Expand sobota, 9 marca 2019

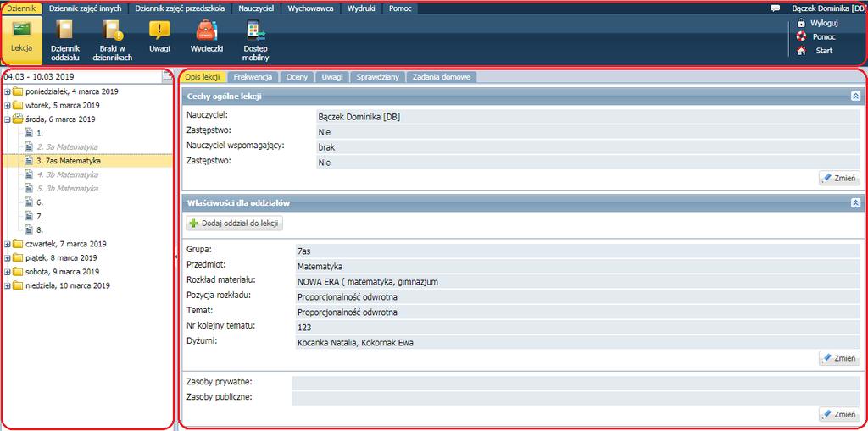(7, 272)
